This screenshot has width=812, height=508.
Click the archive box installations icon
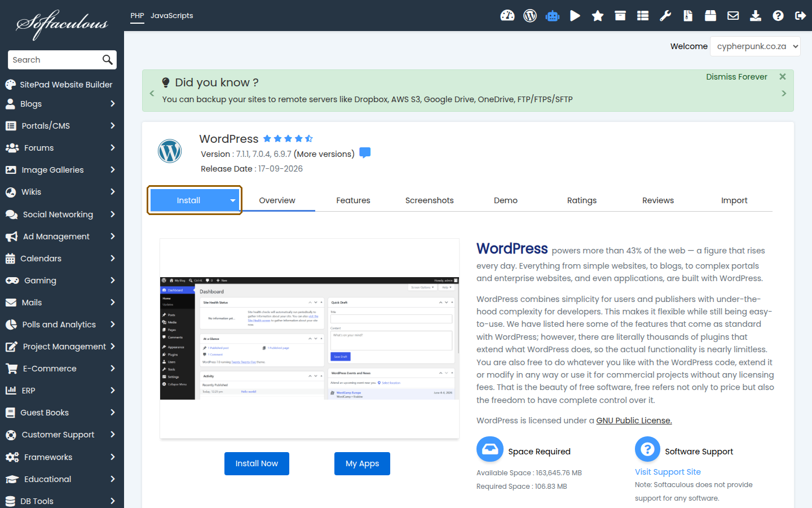click(620, 16)
